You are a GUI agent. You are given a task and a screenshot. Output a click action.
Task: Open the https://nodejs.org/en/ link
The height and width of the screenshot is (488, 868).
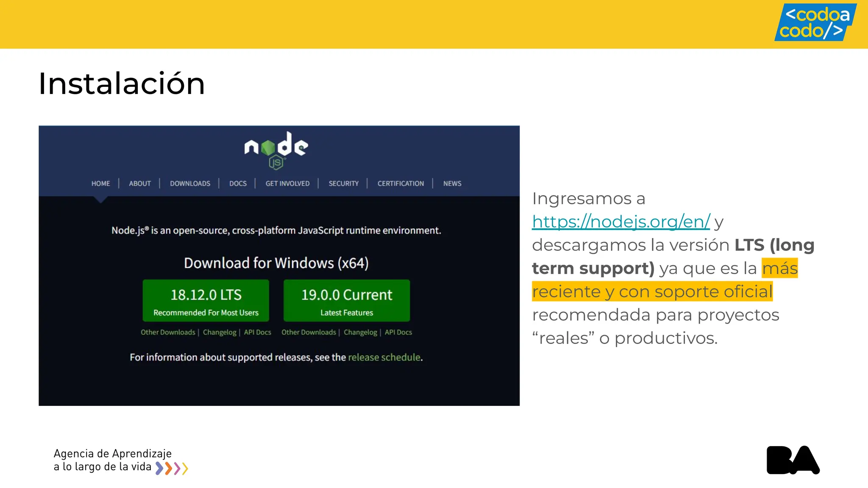point(621,222)
